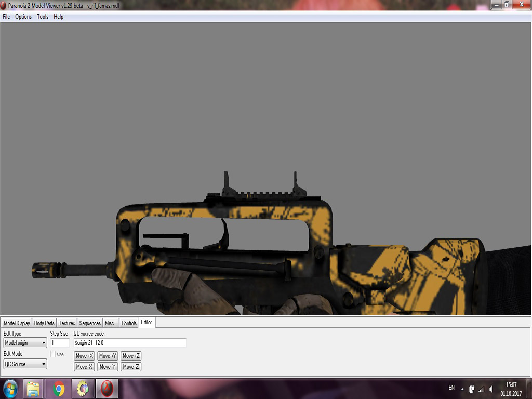Open the Windows Start menu orb
This screenshot has height=399, width=532.
point(10,389)
